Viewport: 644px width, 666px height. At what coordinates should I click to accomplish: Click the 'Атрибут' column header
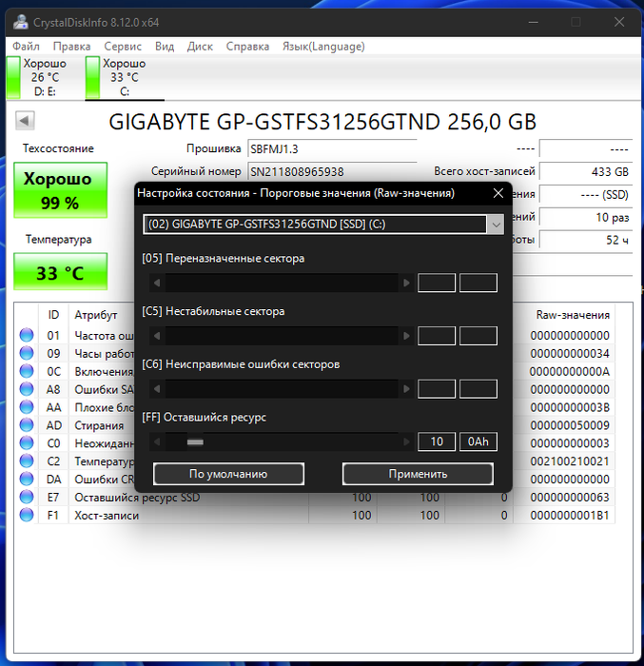click(x=96, y=315)
